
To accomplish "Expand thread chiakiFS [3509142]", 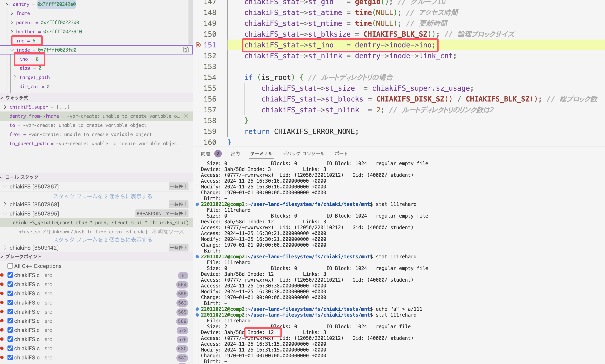I will tap(5, 248).
